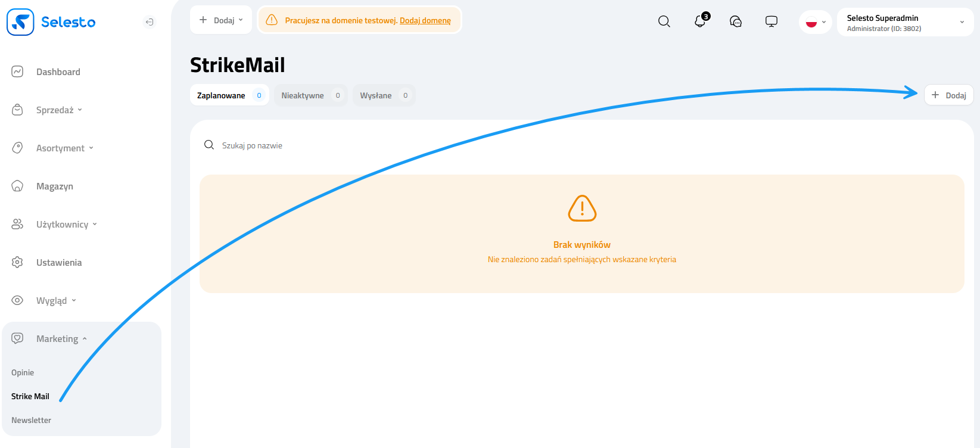This screenshot has width=980, height=448.
Task: Expand the Sprzedaż sidebar section
Action: [x=58, y=110]
